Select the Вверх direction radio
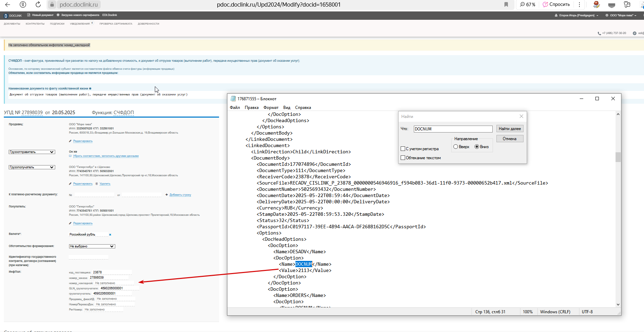This screenshot has height=332, width=644. [455, 147]
